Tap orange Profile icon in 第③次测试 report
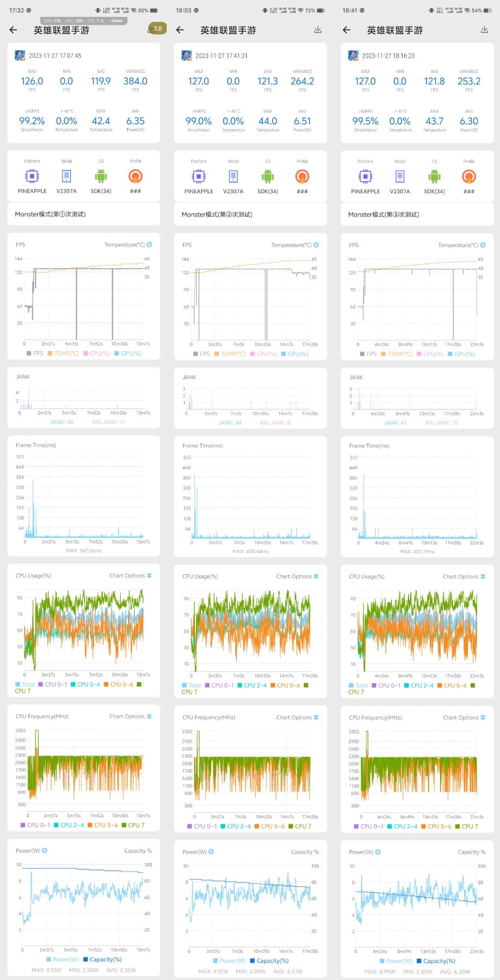The image size is (500, 980). (x=469, y=176)
